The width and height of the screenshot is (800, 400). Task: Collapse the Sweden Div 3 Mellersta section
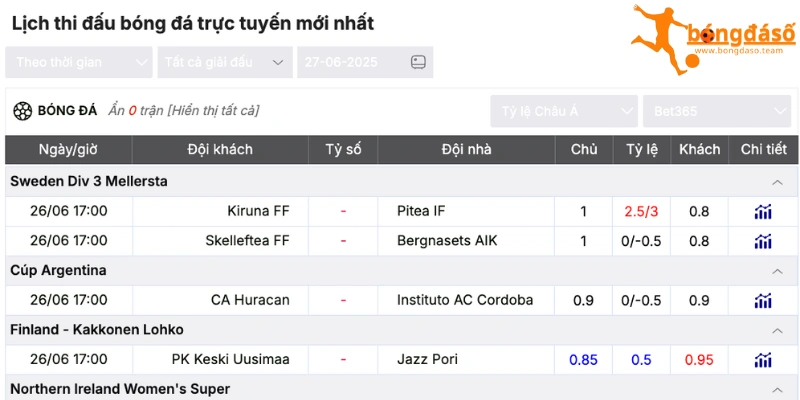click(x=777, y=182)
